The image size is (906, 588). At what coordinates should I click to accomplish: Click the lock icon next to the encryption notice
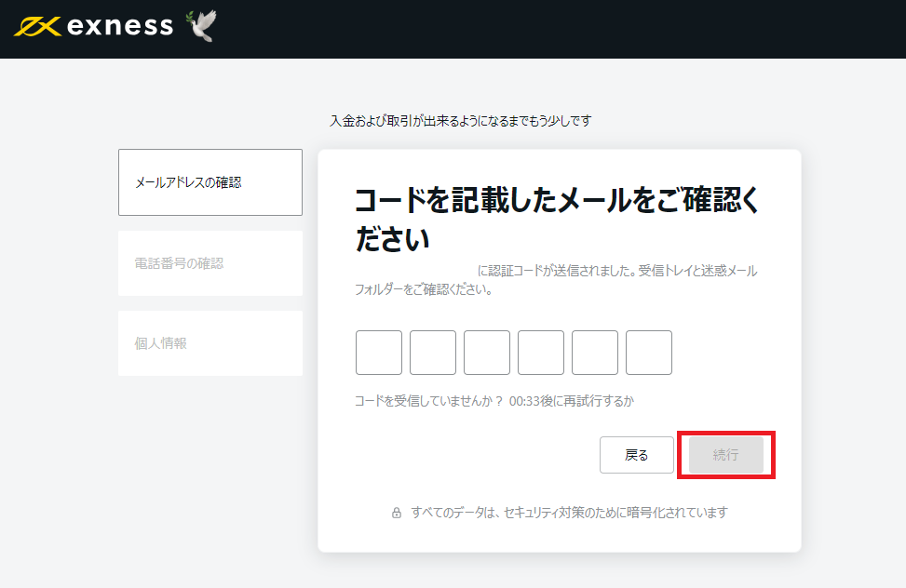(397, 513)
